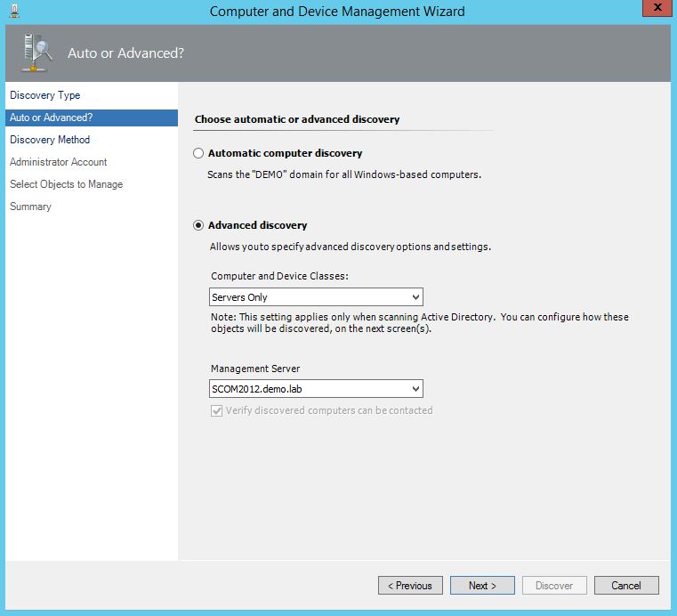Jump to the Summary step
677x616 pixels.
coord(30,207)
